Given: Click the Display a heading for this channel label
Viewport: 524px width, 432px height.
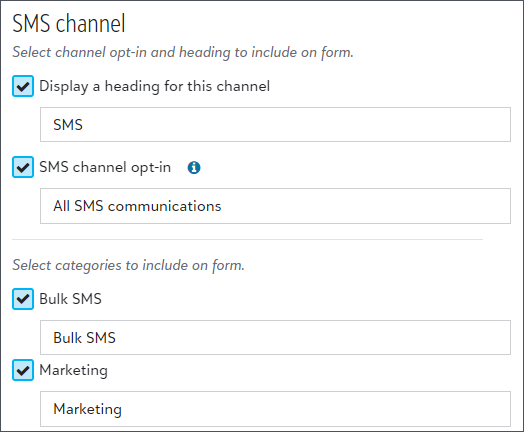Looking at the screenshot, I should [x=154, y=86].
